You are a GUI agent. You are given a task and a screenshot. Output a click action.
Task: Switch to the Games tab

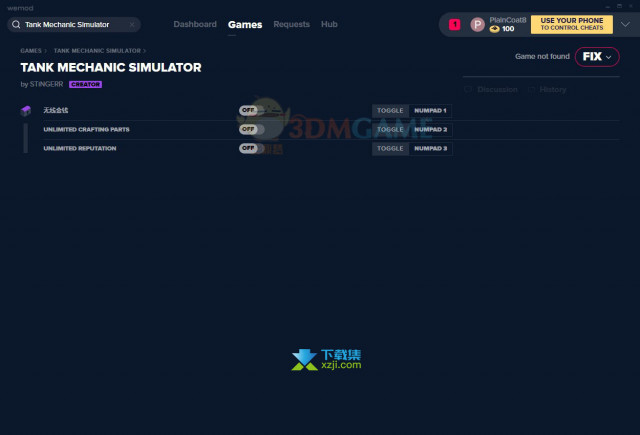coord(245,24)
